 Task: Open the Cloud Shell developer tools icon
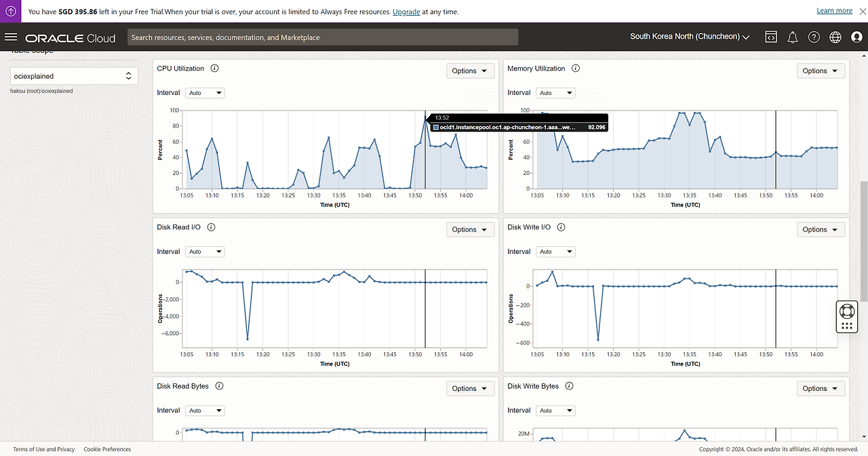pos(771,37)
